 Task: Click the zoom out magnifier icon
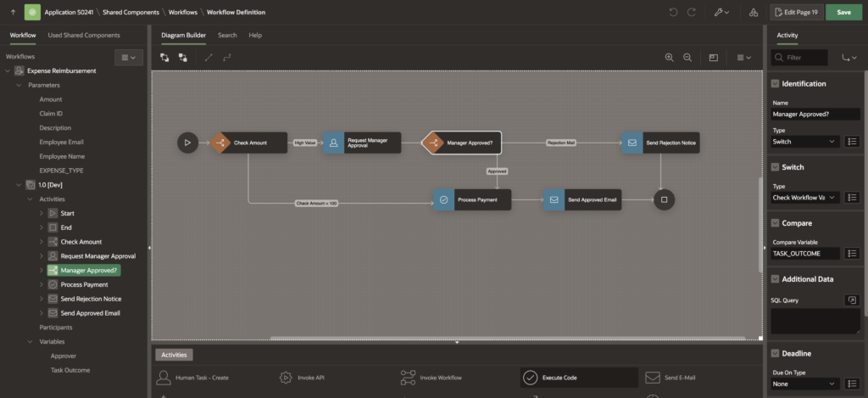tap(687, 58)
